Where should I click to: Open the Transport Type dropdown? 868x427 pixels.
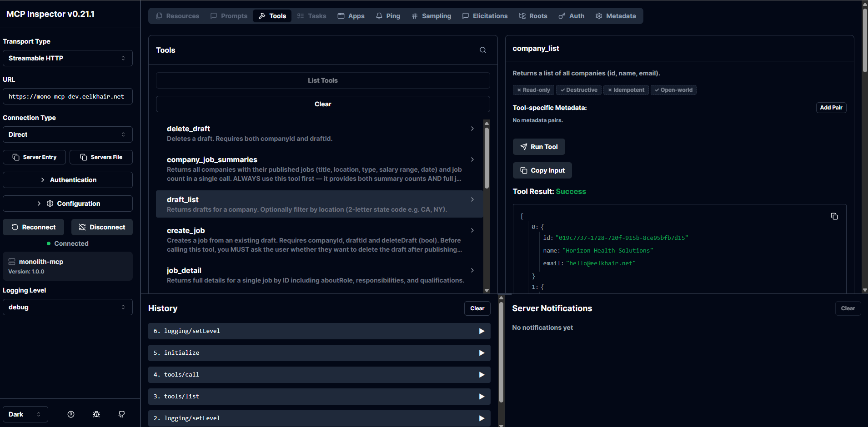[x=67, y=58]
